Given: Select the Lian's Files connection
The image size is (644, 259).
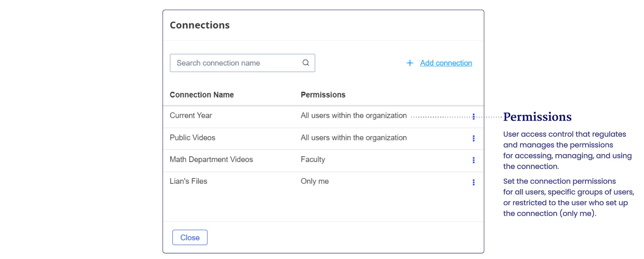Looking at the screenshot, I should 188,181.
